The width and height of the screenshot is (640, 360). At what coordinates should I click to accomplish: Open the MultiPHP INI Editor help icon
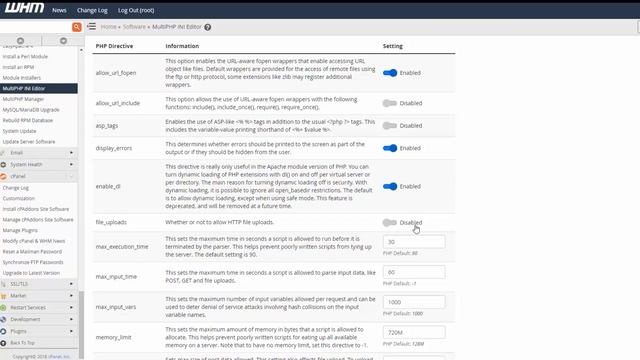208,27
